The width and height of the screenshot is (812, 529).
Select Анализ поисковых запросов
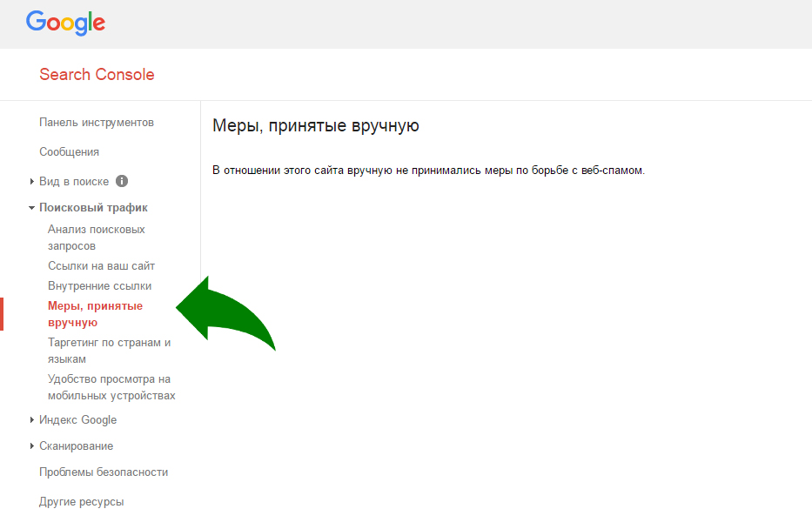coord(96,237)
